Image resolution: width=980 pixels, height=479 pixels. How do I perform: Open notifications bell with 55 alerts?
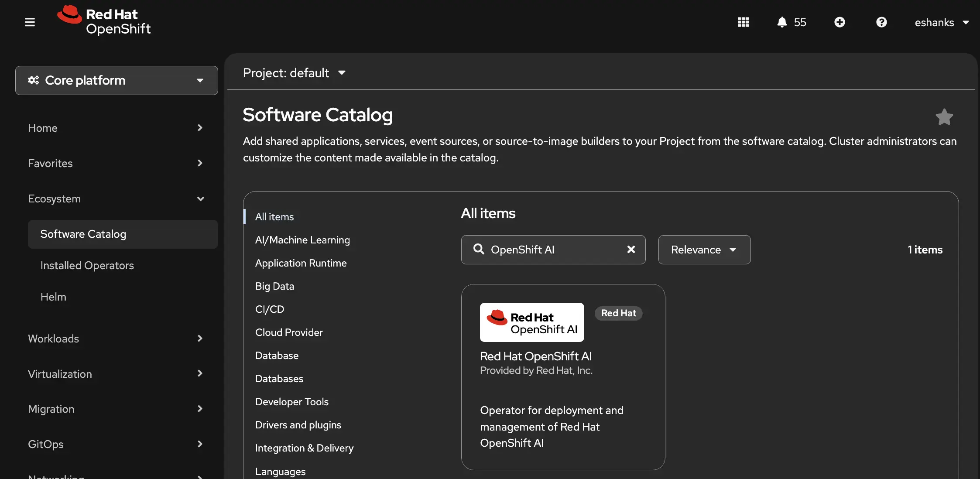[x=791, y=22]
